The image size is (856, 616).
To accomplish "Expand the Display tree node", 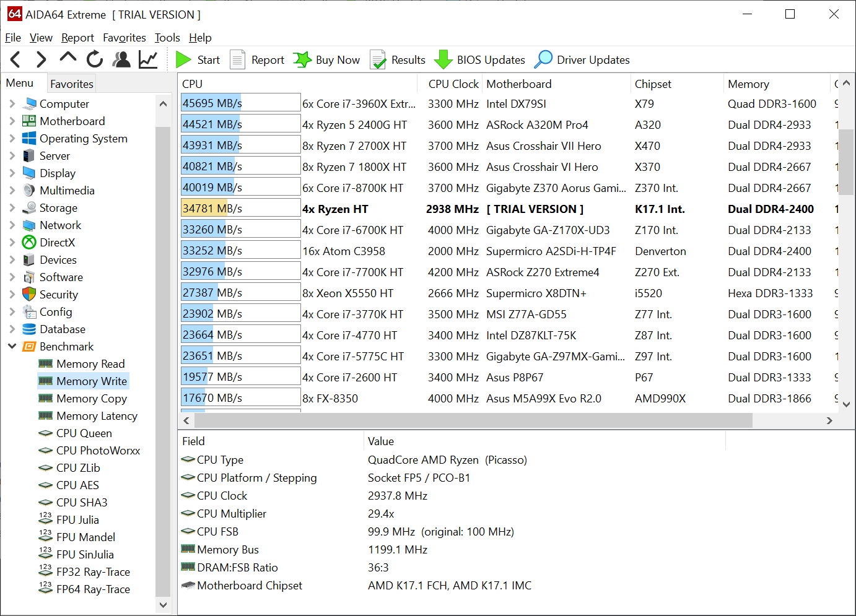I will 12,173.
